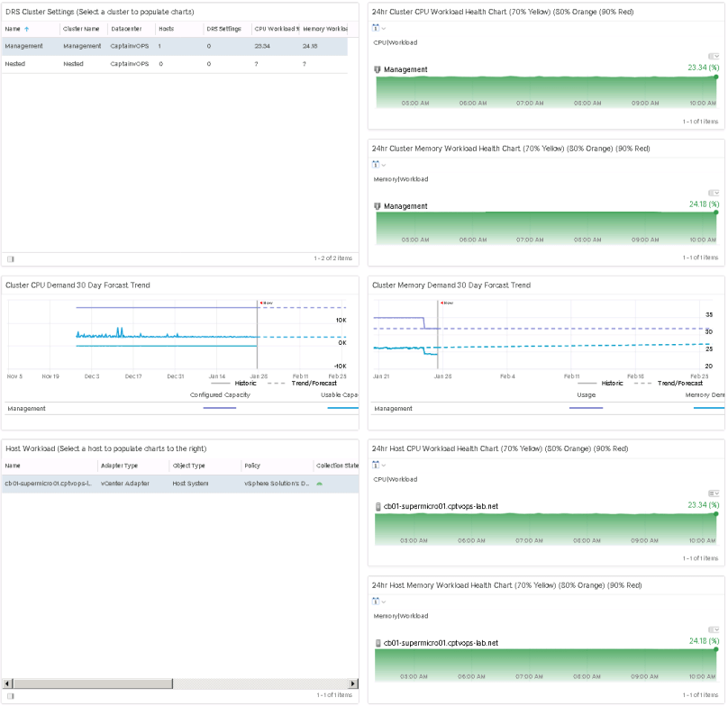Select the Management cluster row
The height and width of the screenshot is (706, 728).
(90, 46)
